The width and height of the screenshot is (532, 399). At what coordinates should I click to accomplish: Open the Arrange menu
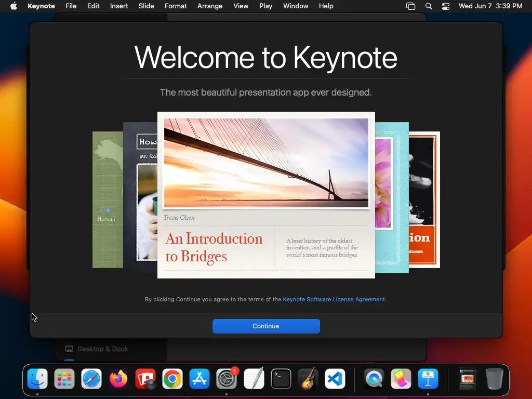(210, 6)
